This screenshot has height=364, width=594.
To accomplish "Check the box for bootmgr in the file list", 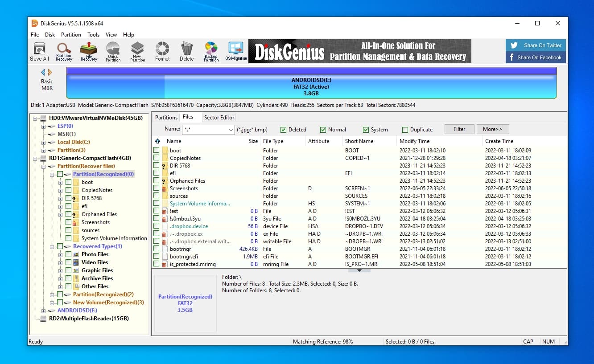I will click(157, 249).
